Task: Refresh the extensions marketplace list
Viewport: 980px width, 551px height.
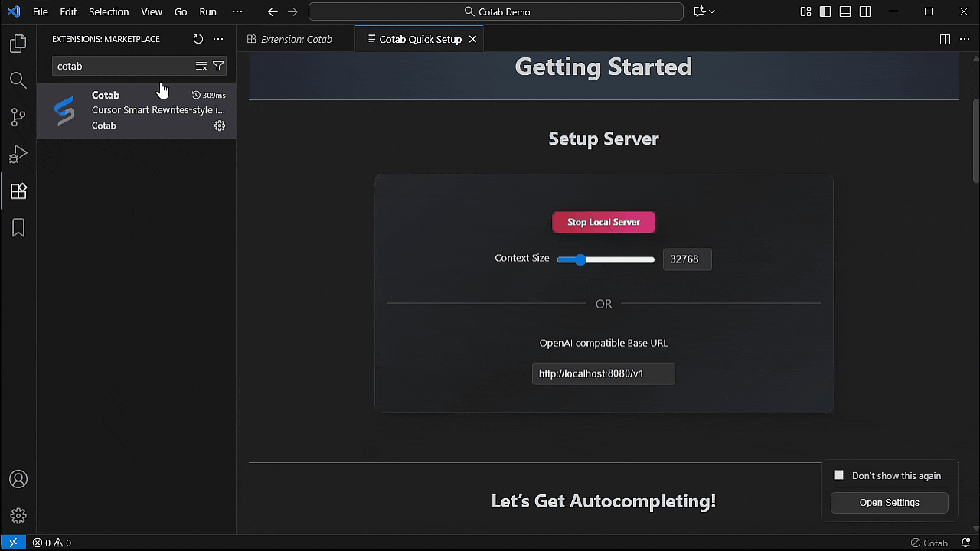Action: coord(198,39)
